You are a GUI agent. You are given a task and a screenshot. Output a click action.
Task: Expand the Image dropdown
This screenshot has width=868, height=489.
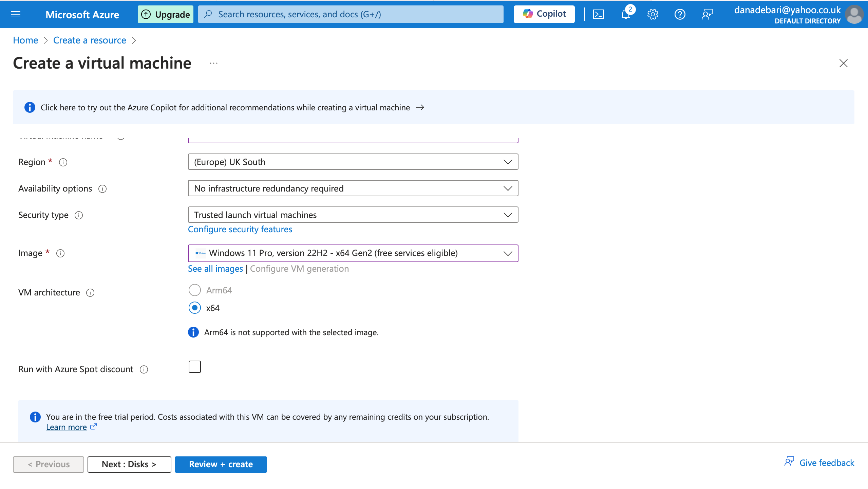[x=353, y=253]
